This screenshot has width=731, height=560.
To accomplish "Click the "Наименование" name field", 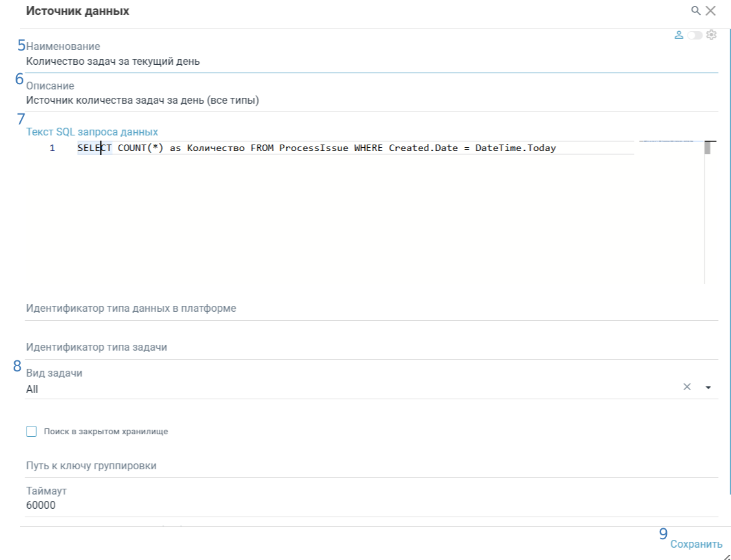I will pyautogui.click(x=194, y=60).
